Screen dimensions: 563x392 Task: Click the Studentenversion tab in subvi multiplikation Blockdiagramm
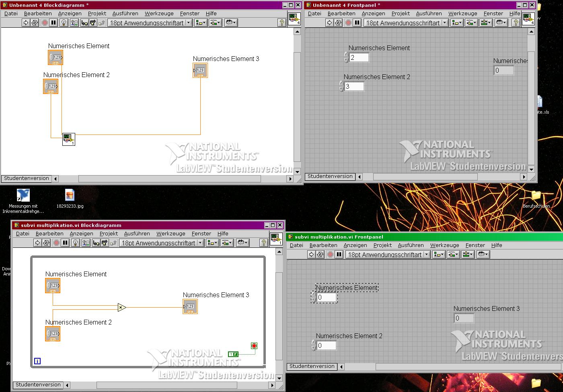[x=38, y=385]
